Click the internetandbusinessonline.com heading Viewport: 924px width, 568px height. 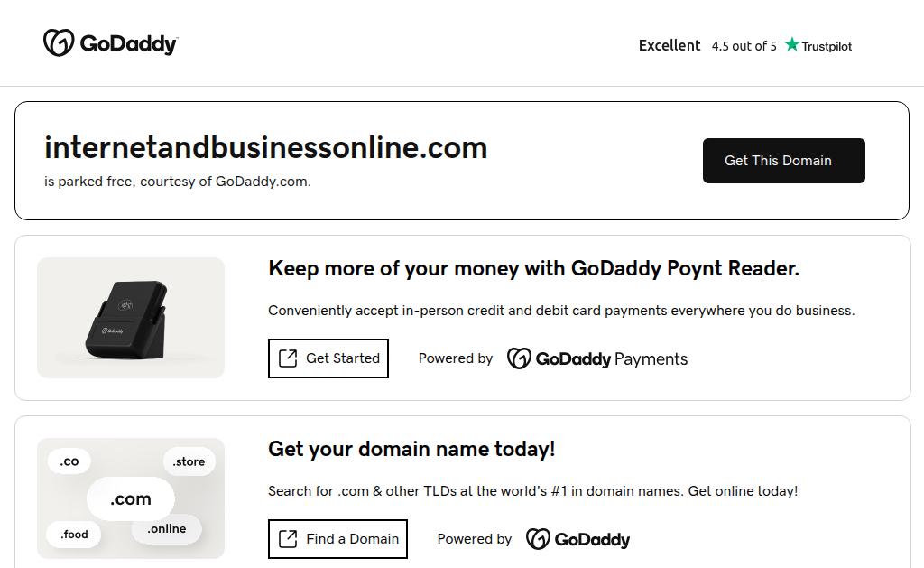[x=265, y=148]
